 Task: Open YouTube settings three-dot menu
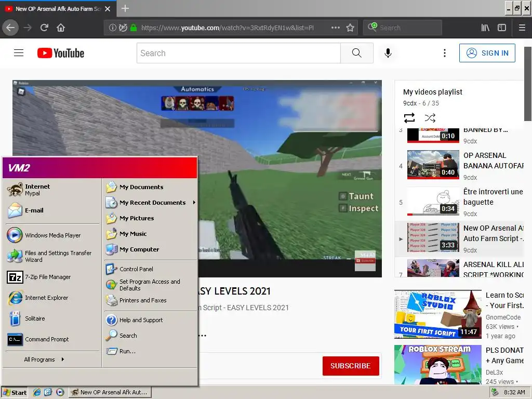point(445,53)
